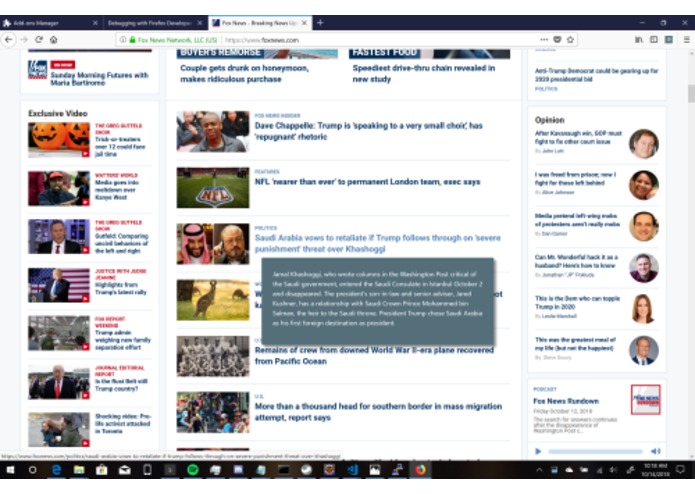
Task: Bookmark this page with the star icon
Action: pyautogui.click(x=570, y=40)
